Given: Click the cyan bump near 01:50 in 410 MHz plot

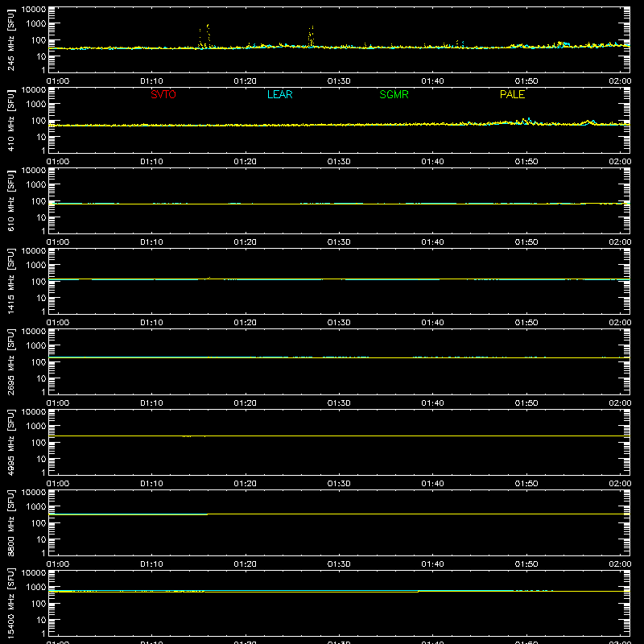Looking at the screenshot, I should (x=529, y=121).
